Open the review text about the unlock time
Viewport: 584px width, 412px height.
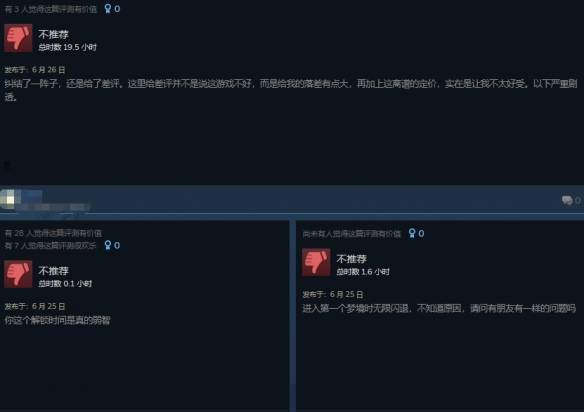click(x=57, y=320)
